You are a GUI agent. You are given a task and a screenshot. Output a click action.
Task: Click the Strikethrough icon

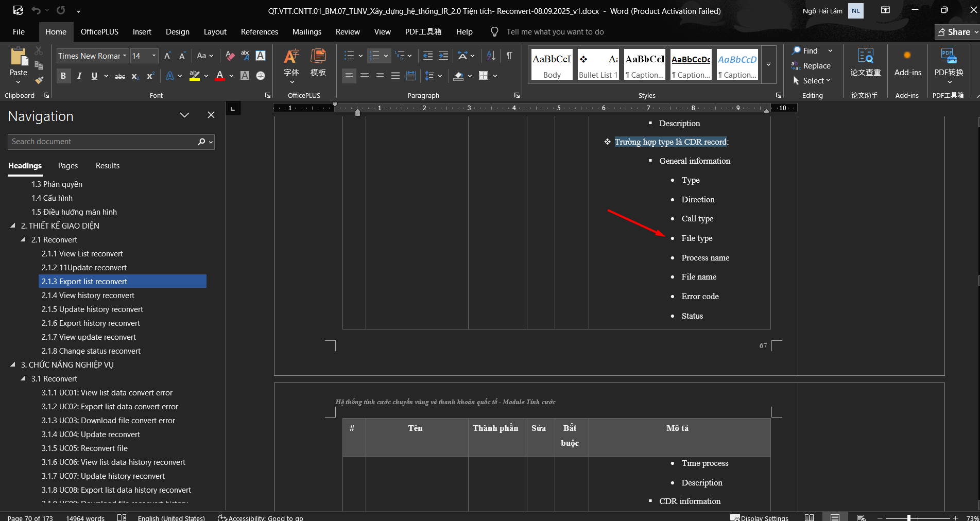point(119,76)
